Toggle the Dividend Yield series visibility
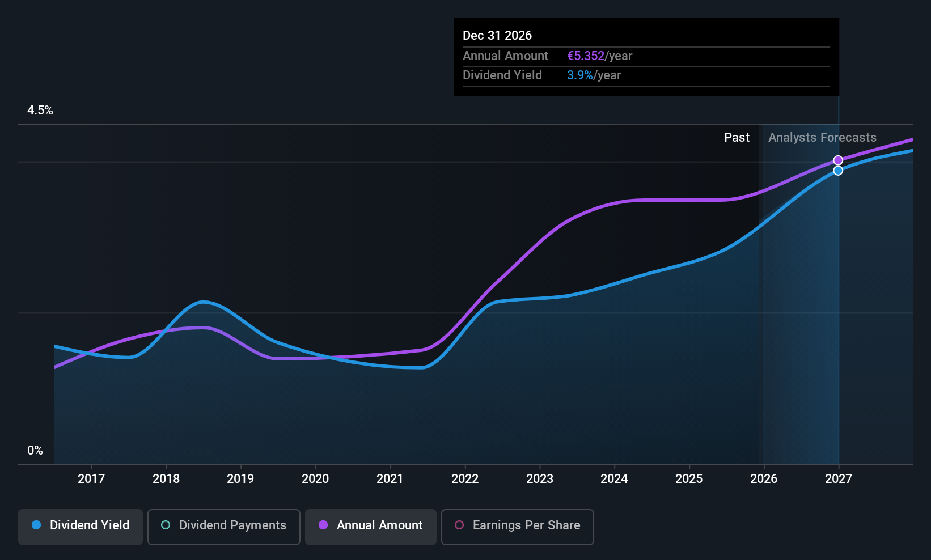The height and width of the screenshot is (560, 931). [x=80, y=527]
